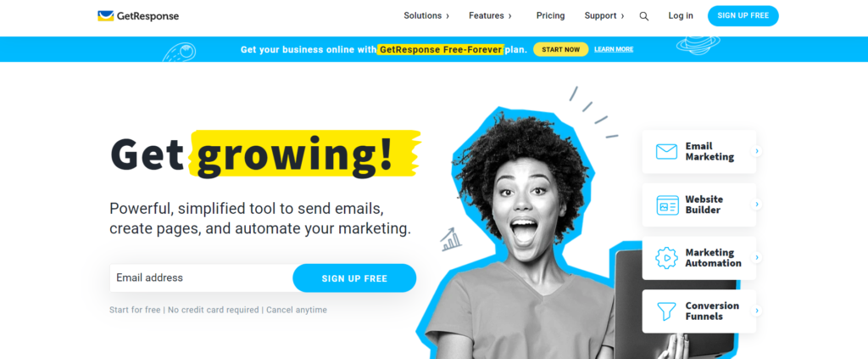Focus the Email address field
The image size is (868, 359).
[x=202, y=278]
